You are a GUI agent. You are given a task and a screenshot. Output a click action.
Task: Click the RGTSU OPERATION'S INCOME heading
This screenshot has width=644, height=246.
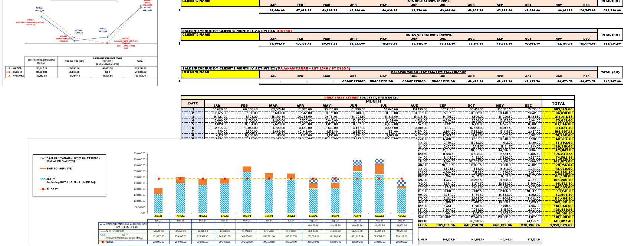click(x=428, y=35)
